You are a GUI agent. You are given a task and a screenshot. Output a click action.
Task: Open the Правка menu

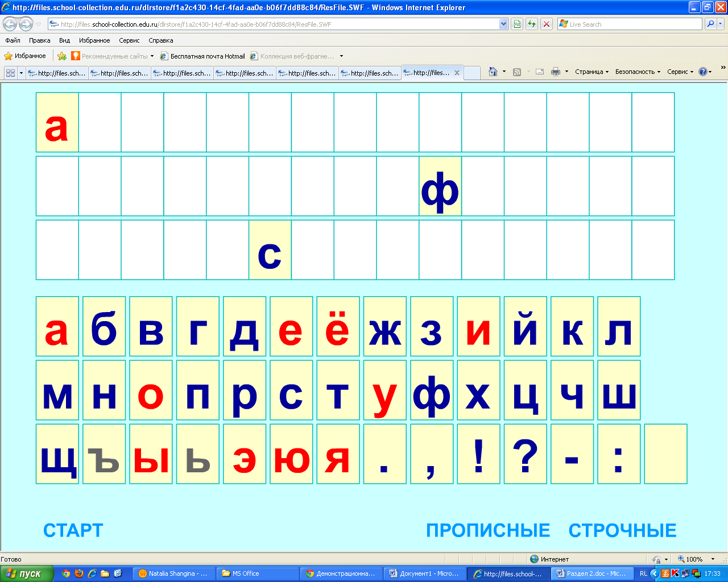[40, 40]
